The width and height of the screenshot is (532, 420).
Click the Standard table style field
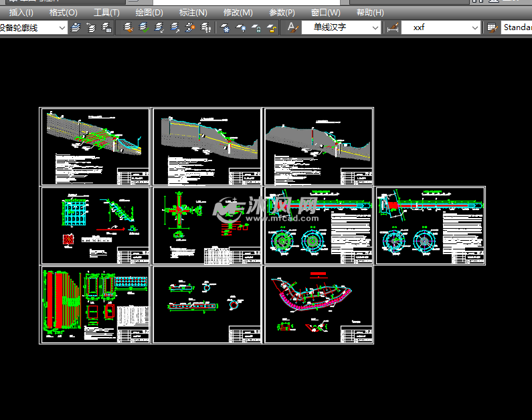[x=517, y=27]
